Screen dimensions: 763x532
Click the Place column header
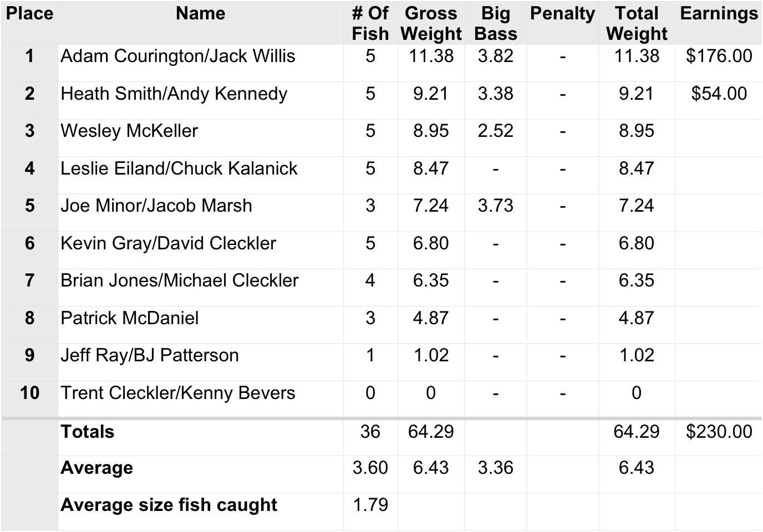[29, 14]
